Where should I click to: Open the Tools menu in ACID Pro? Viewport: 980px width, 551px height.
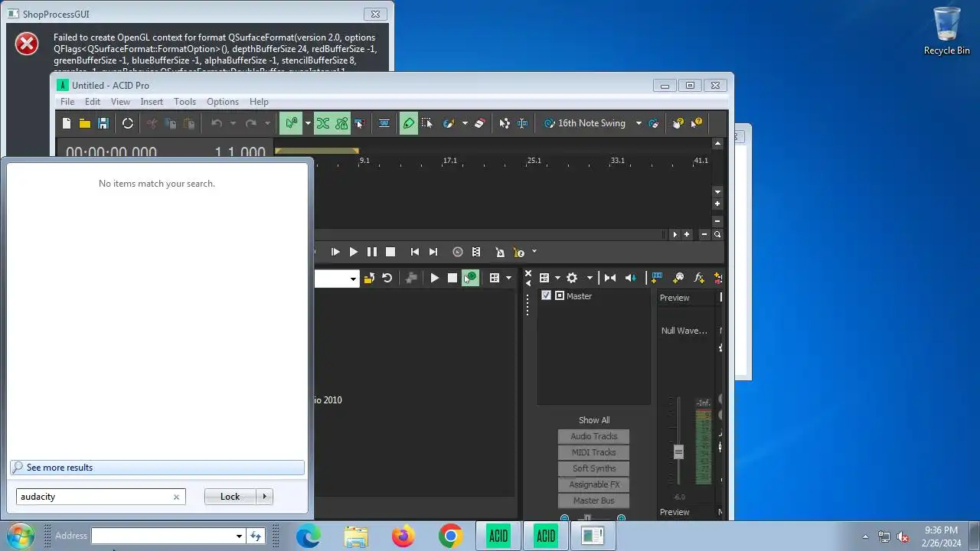185,102
